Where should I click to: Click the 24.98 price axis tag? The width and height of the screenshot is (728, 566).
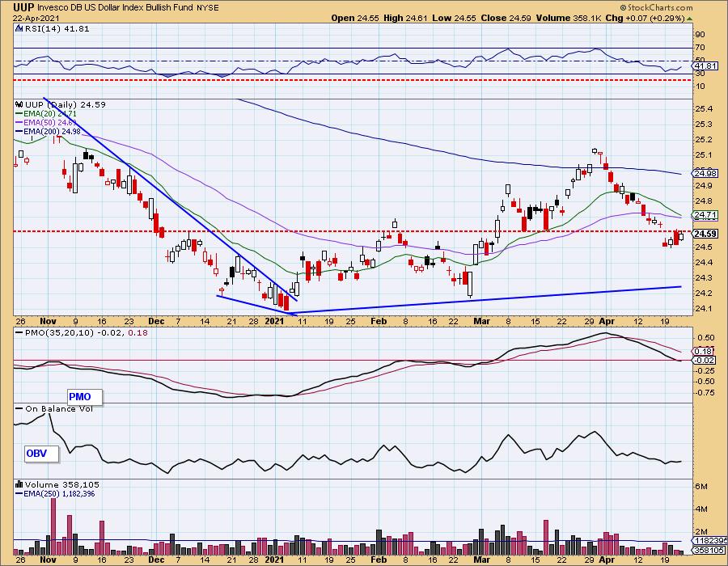click(x=705, y=174)
